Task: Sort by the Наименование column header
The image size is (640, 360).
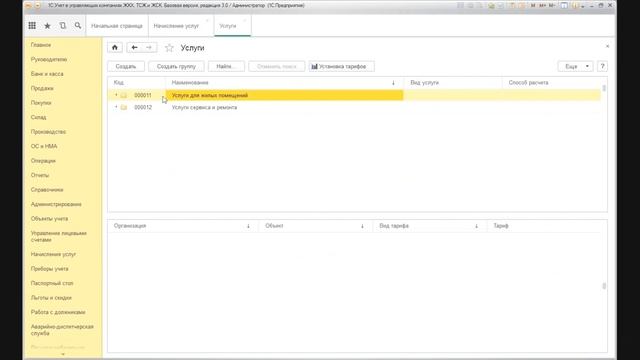Action: point(284,83)
